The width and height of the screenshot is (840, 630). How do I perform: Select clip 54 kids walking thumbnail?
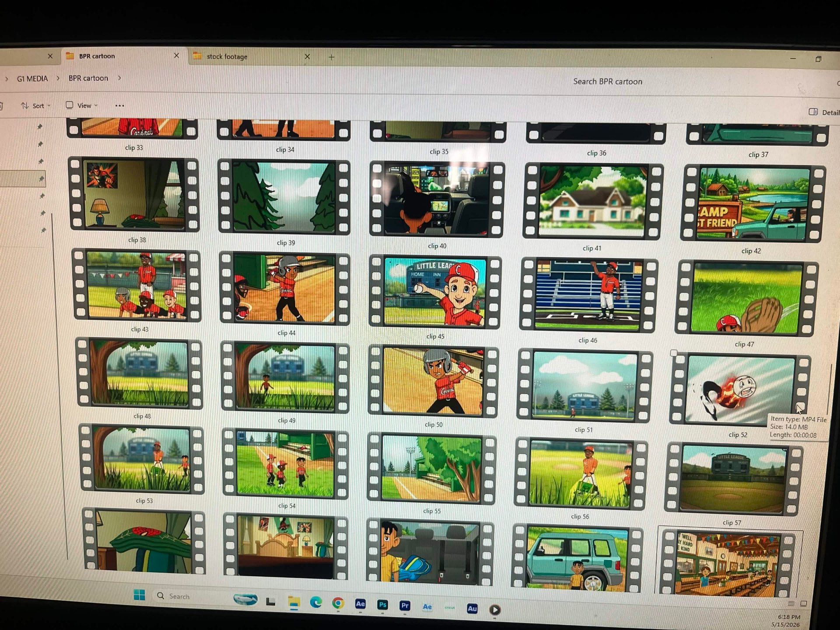pyautogui.click(x=285, y=464)
